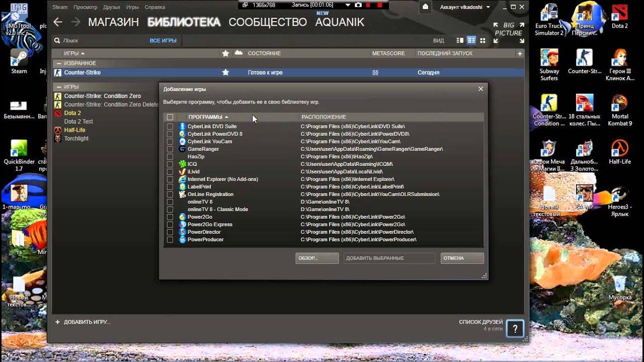Image resolution: width=644 pixels, height=362 pixels.
Task: Click the Metascore 88 link
Action: 375,72
